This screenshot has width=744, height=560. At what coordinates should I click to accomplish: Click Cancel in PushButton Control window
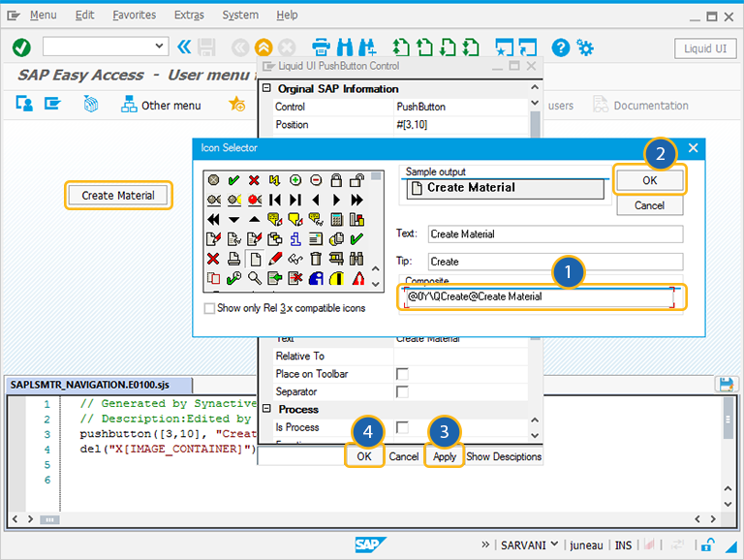[404, 456]
